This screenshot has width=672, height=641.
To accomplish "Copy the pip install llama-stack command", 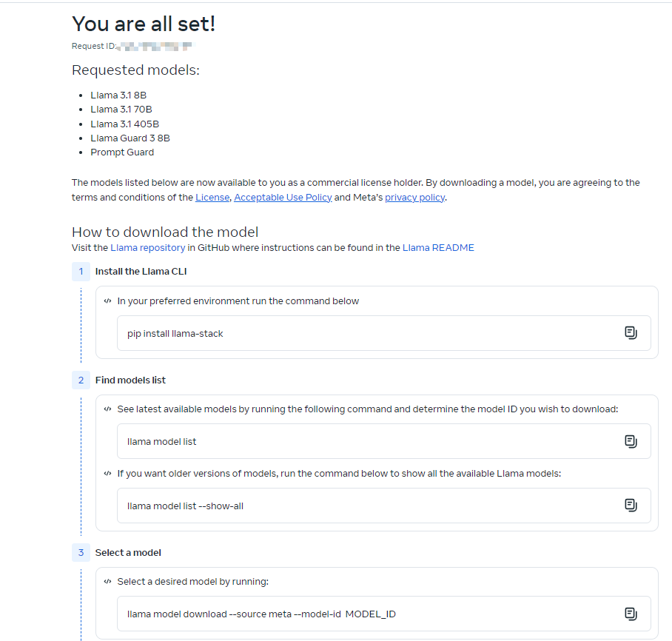I will [631, 333].
